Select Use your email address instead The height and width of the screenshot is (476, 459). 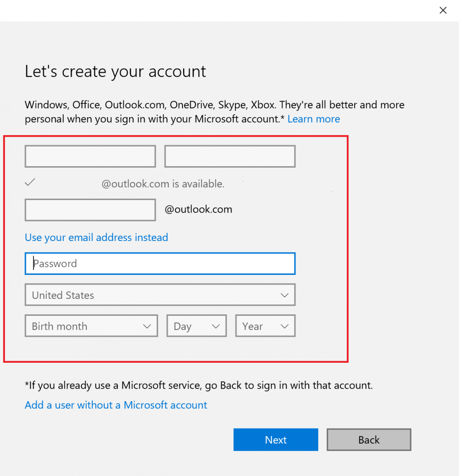click(x=96, y=238)
